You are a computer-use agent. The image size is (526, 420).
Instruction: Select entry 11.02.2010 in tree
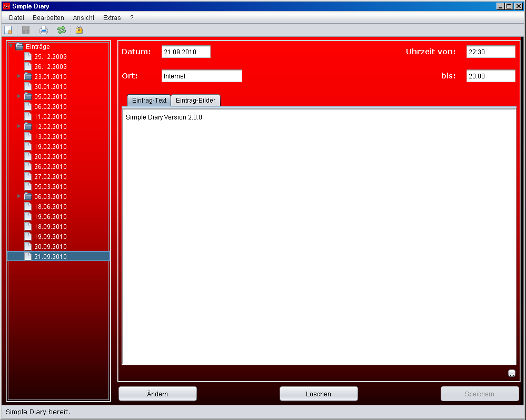coord(51,117)
